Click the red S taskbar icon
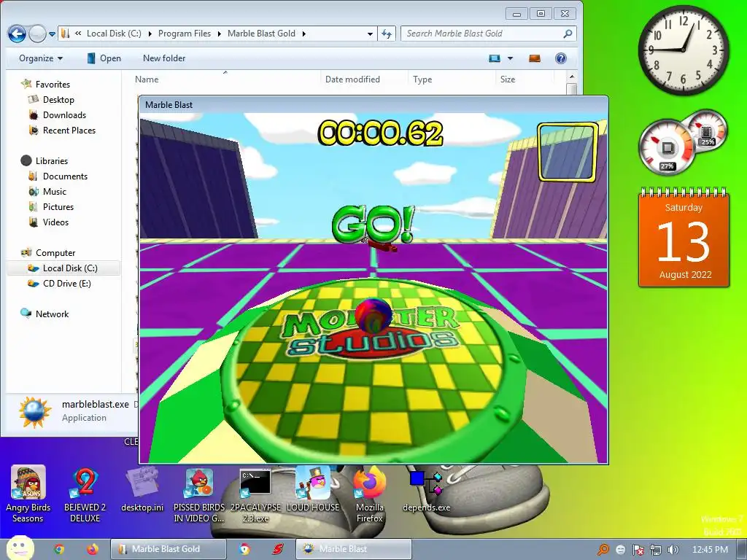Image resolution: width=747 pixels, height=560 pixels. [278, 549]
